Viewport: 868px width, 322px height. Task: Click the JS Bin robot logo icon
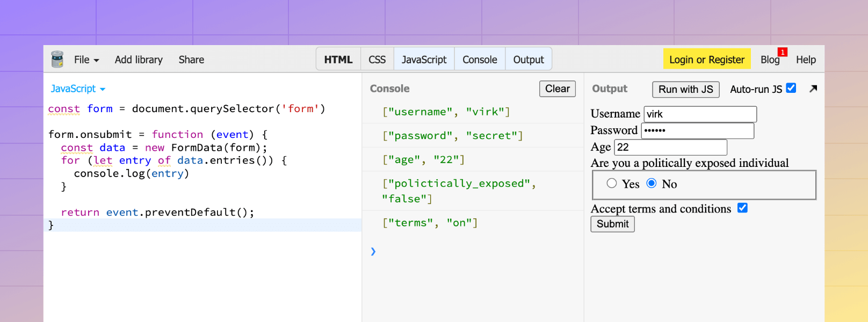click(x=57, y=60)
